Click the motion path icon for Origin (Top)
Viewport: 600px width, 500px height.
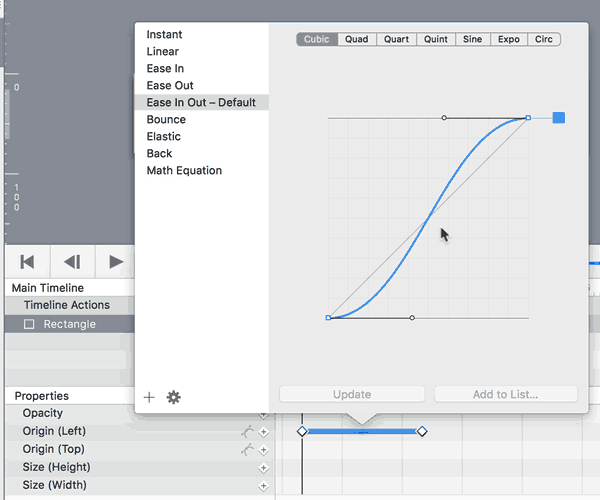(247, 450)
